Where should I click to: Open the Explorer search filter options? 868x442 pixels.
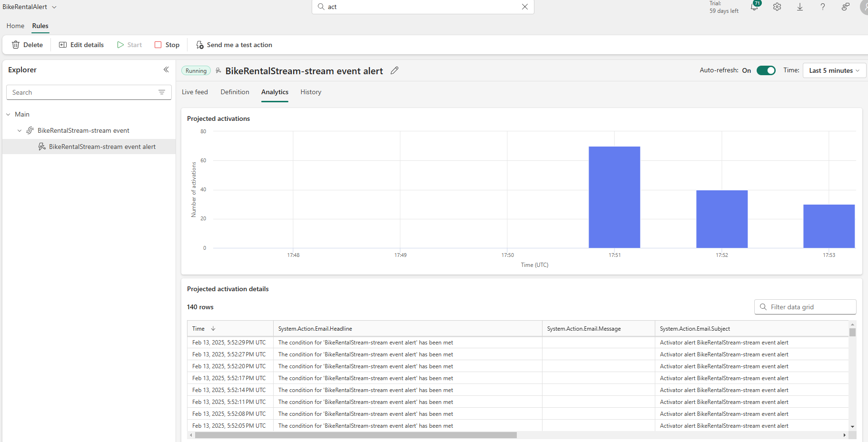[162, 92]
